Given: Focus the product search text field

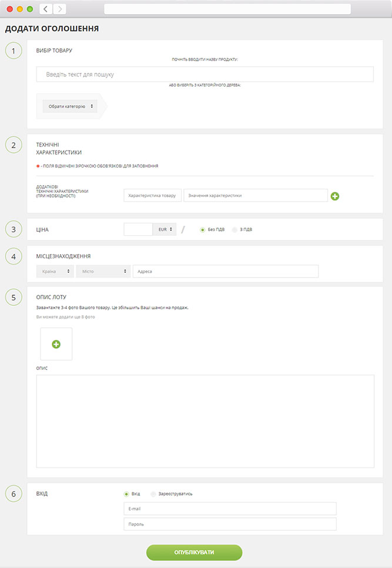Looking at the screenshot, I should pyautogui.click(x=205, y=75).
